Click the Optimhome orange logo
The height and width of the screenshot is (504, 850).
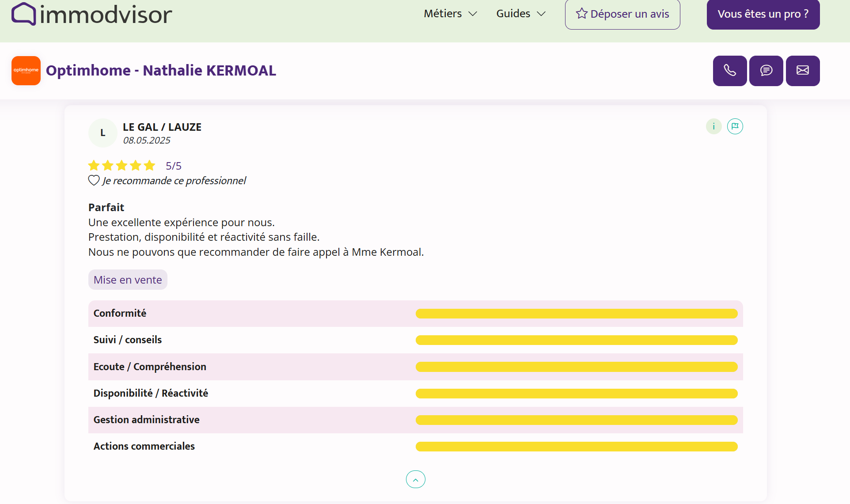click(x=26, y=71)
